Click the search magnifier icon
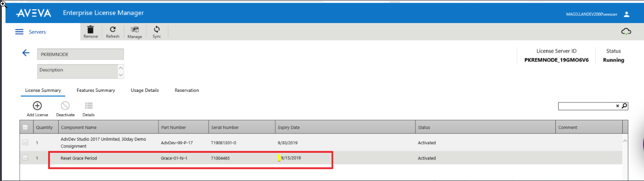 [x=625, y=106]
